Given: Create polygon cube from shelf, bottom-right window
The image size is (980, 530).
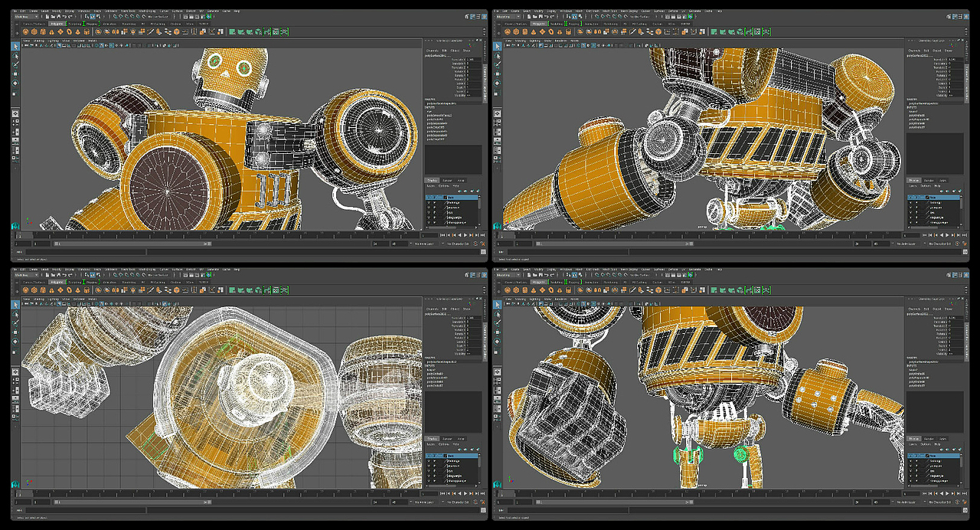Looking at the screenshot, I should (518, 290).
